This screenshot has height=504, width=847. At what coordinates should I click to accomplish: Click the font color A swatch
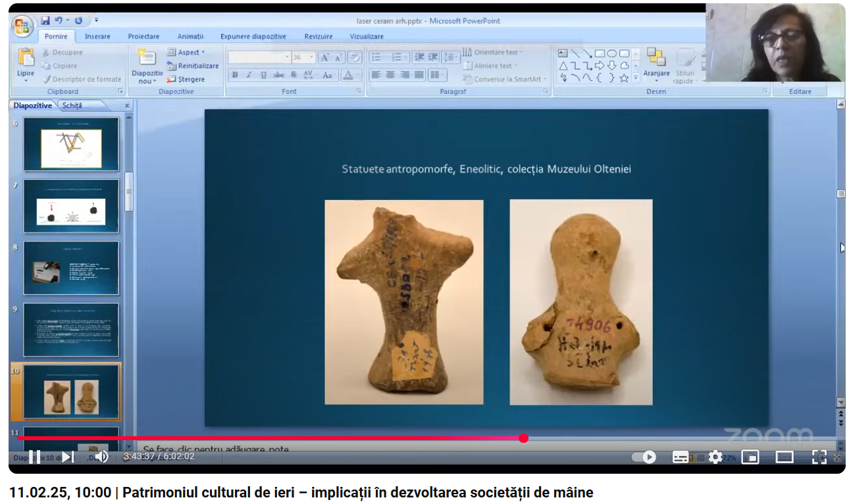[x=348, y=75]
